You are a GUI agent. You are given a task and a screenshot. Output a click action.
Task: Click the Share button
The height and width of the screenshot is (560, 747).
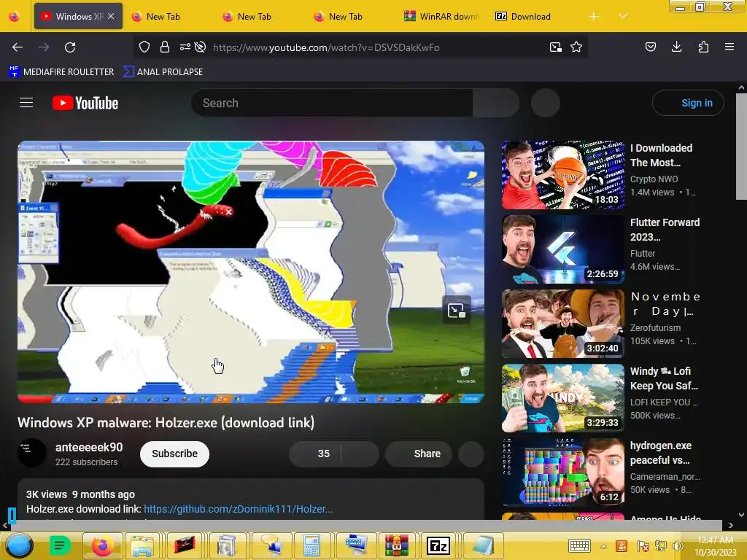[419, 454]
